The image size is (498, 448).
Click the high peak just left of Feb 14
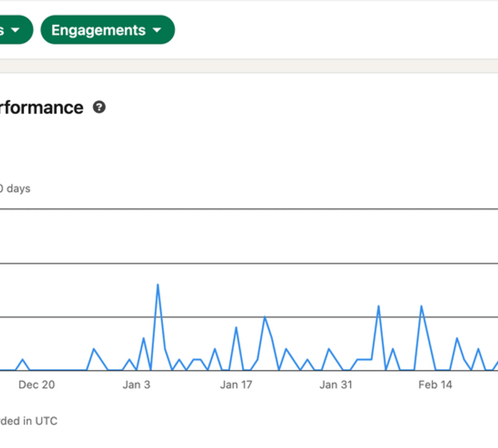(x=421, y=306)
